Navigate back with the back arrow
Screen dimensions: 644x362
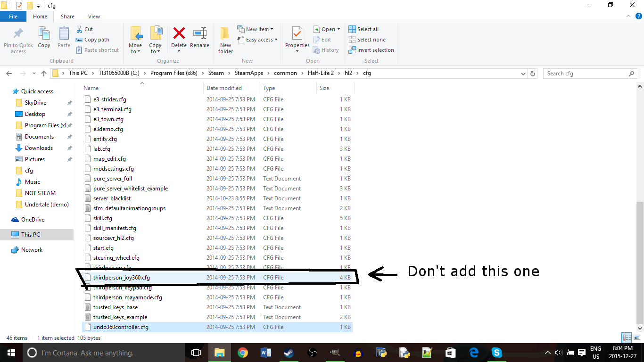pos(9,74)
